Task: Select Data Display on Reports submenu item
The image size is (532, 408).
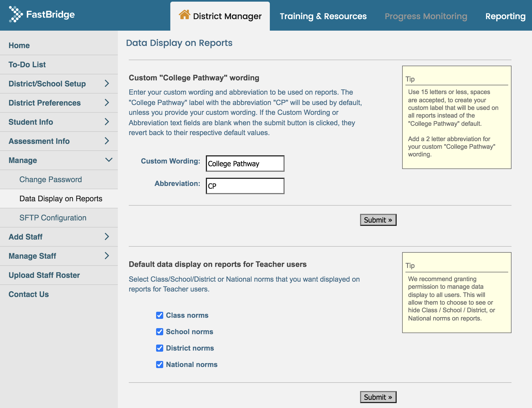Action: pyautogui.click(x=59, y=199)
